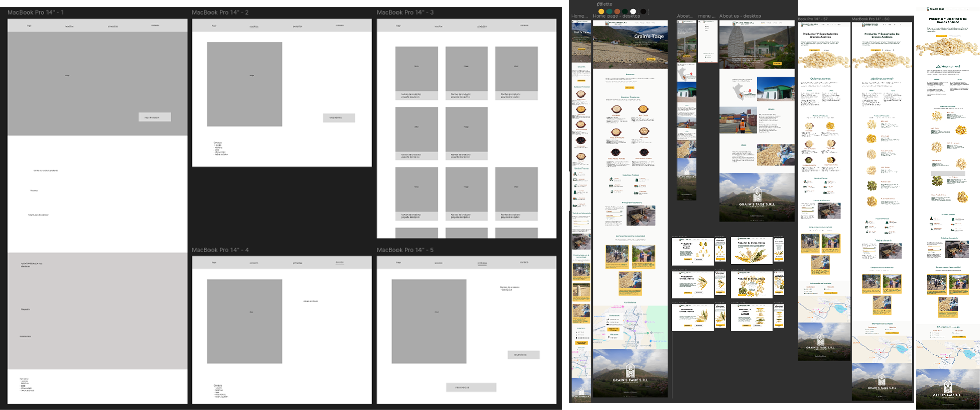Select the 'MacBook Pro 14" - 3' frame label
980x410 pixels.
click(405, 12)
